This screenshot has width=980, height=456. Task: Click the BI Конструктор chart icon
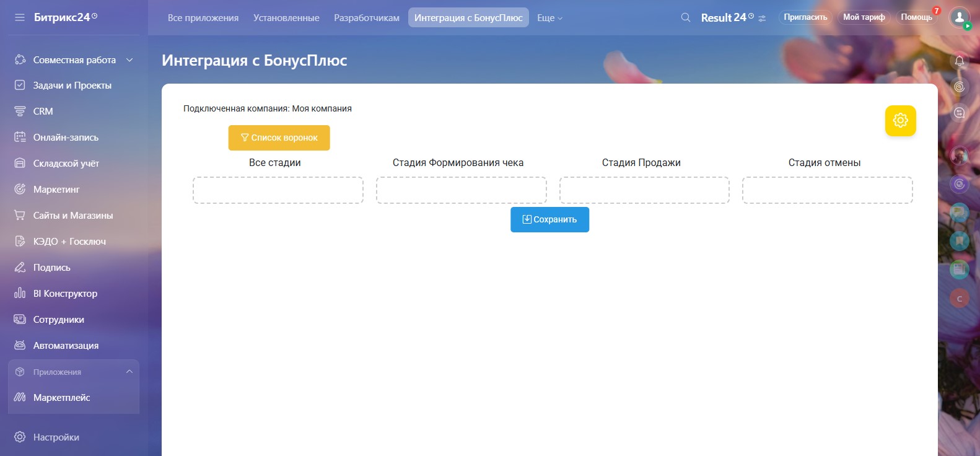point(20,294)
